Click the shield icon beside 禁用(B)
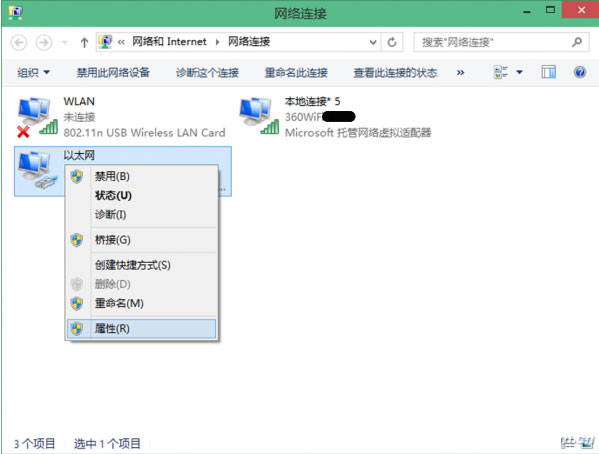Viewport: 599px width, 454px height. tap(77, 177)
